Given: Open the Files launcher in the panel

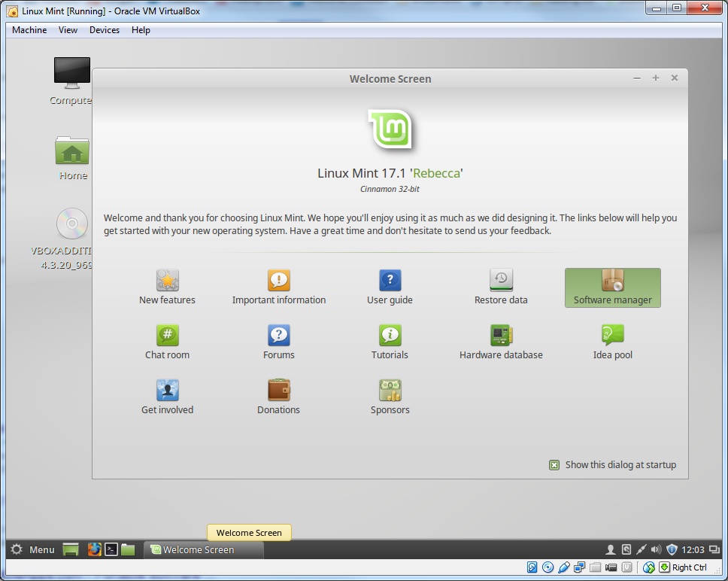Looking at the screenshot, I should click(128, 549).
